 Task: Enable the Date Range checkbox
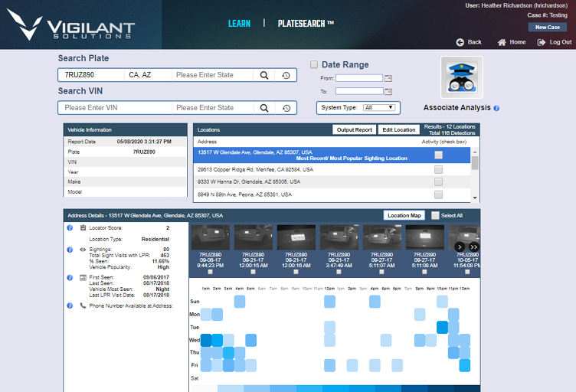pos(314,65)
